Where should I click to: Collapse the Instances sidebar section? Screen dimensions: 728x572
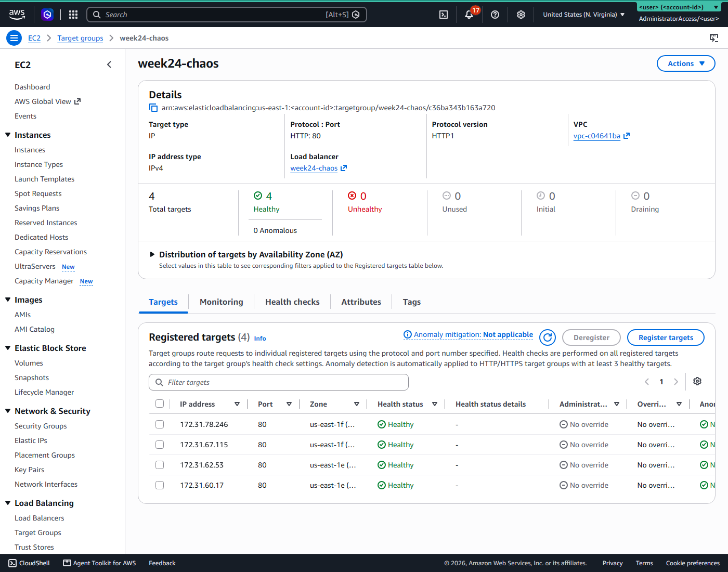click(x=8, y=135)
